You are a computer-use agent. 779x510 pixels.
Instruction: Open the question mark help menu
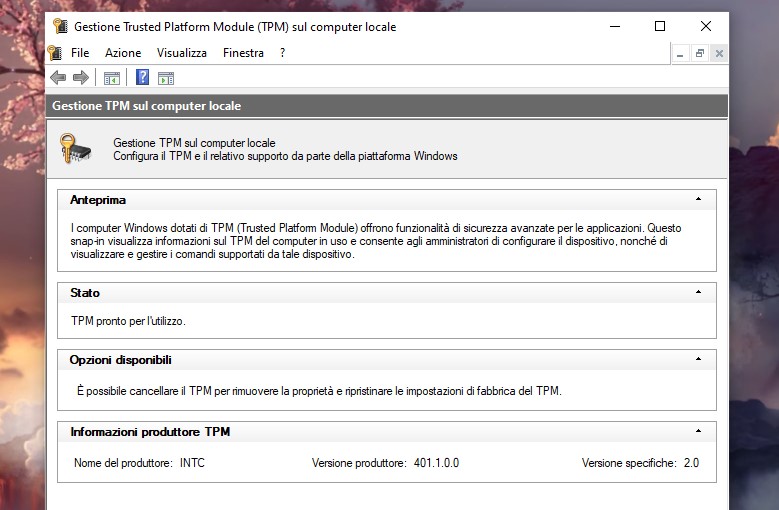click(x=283, y=53)
